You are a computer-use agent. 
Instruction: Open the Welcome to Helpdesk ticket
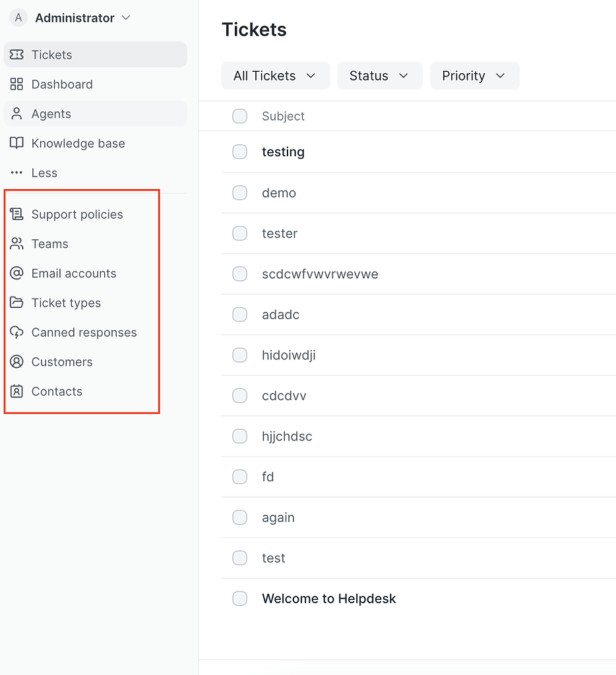[328, 599]
